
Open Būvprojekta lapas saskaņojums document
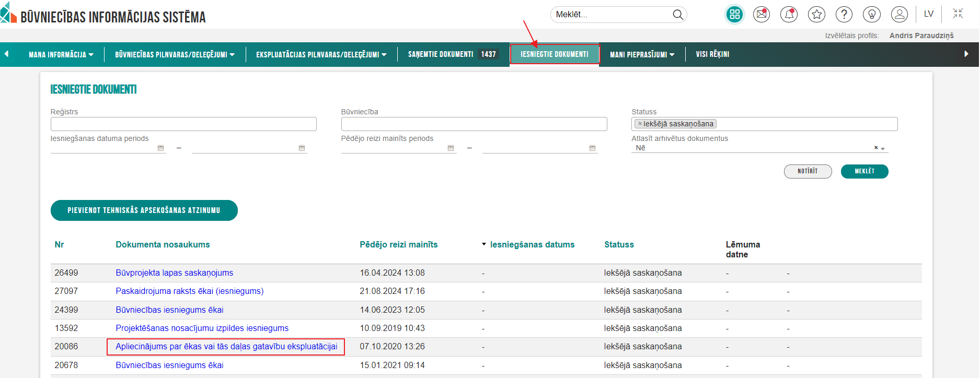175,273
